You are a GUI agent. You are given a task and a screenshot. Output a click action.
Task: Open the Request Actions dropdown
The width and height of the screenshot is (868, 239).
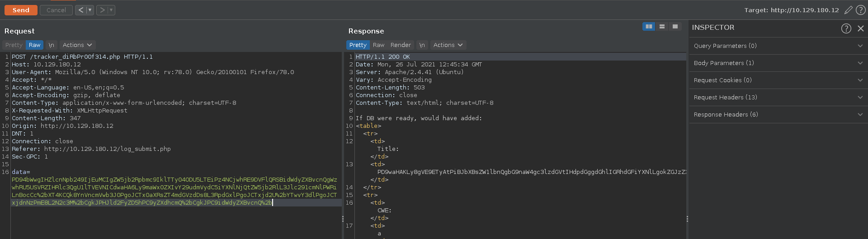click(77, 45)
